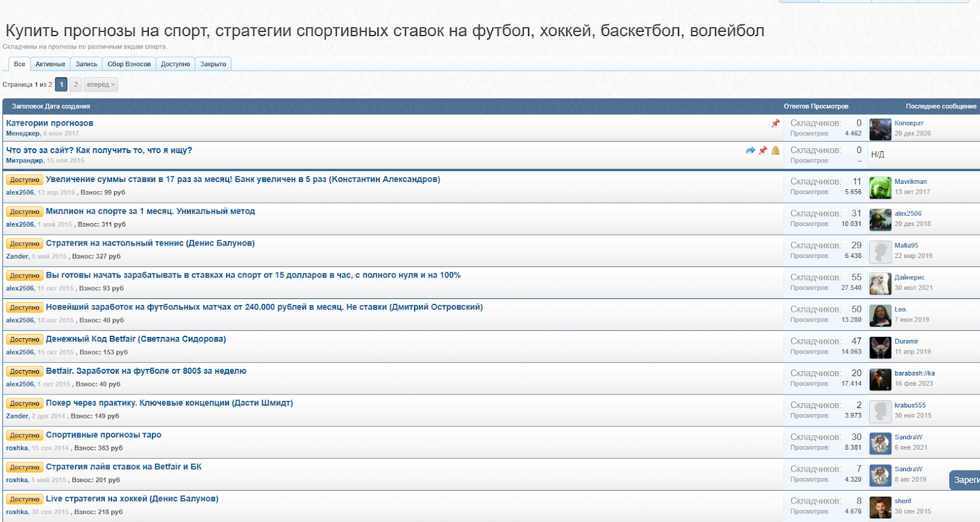The width and height of the screenshot is (980, 522).
Task: Sort by Просмотров column header
Action: 829,107
